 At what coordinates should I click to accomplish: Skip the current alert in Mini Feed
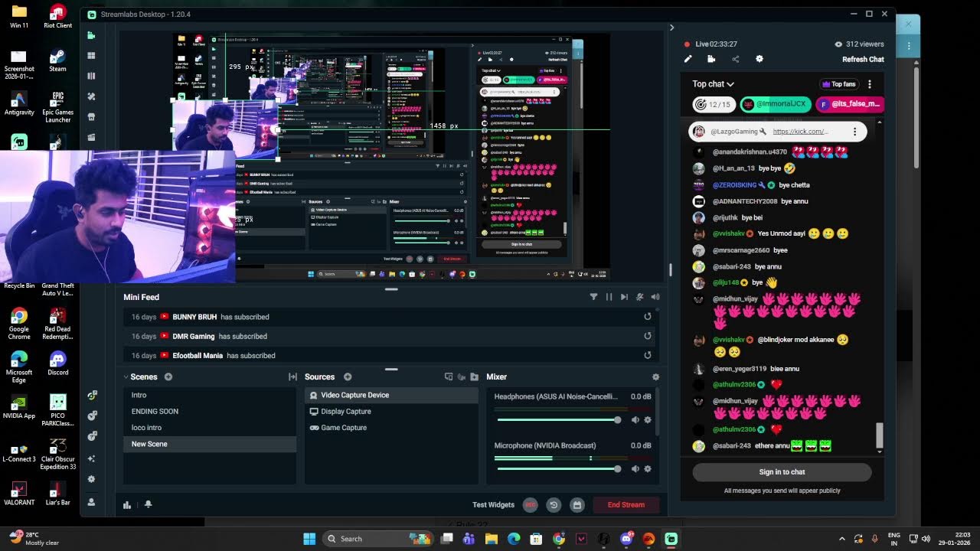pos(624,297)
